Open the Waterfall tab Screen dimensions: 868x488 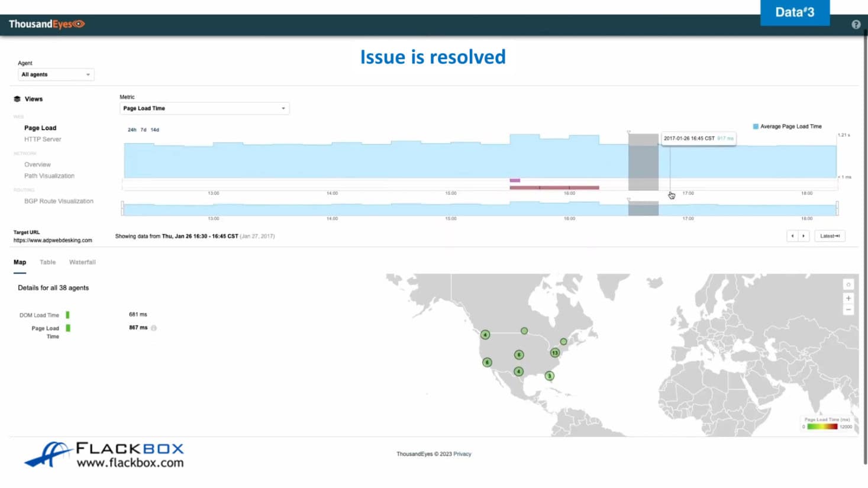[x=82, y=262]
